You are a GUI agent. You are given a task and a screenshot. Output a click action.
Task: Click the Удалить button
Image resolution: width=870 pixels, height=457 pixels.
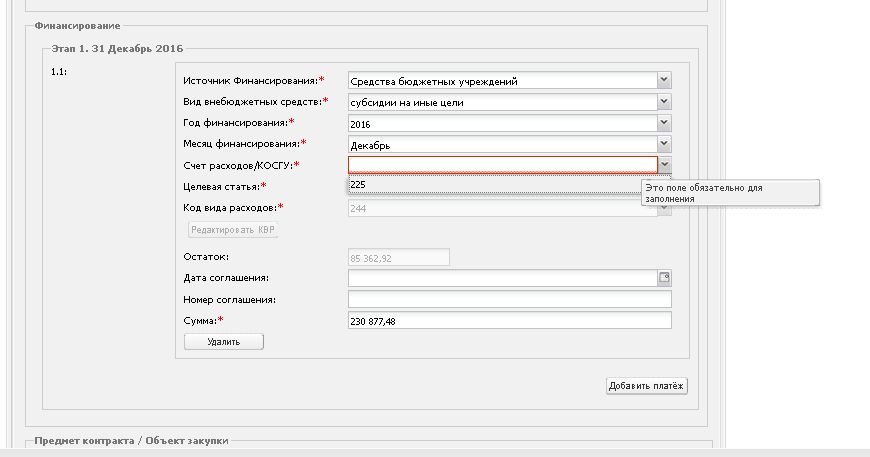coord(224,342)
